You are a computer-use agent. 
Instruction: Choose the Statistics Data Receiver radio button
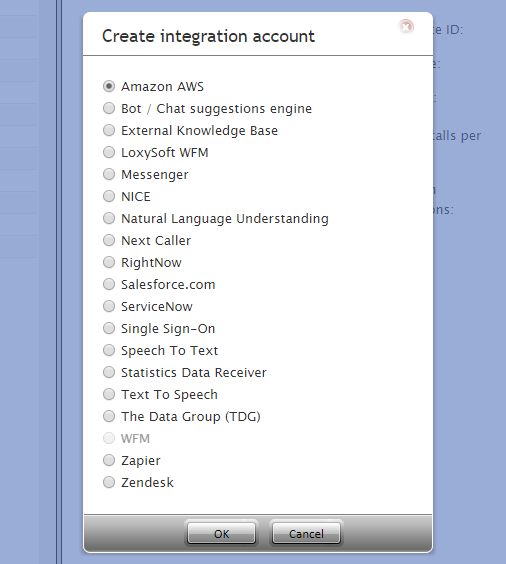click(109, 372)
